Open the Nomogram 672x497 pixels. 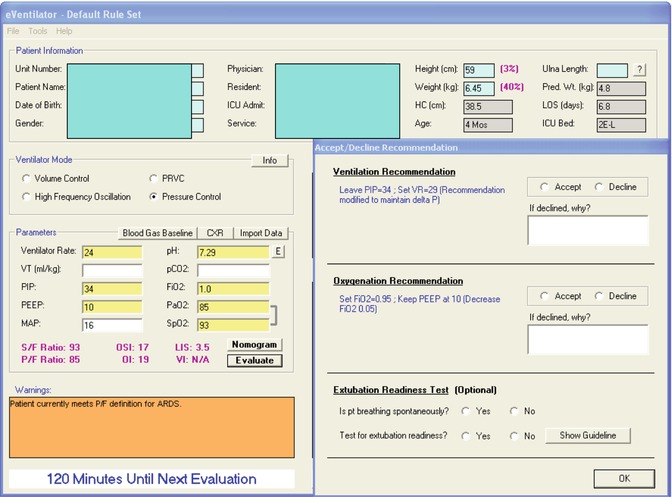[x=253, y=344]
